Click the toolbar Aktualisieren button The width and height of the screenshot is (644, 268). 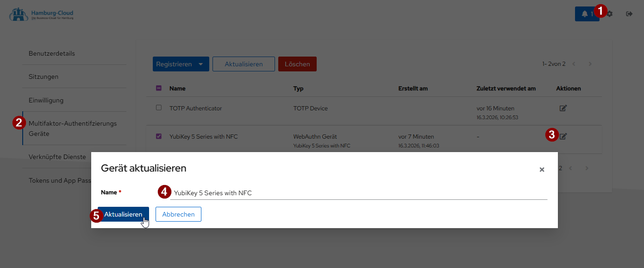244,64
